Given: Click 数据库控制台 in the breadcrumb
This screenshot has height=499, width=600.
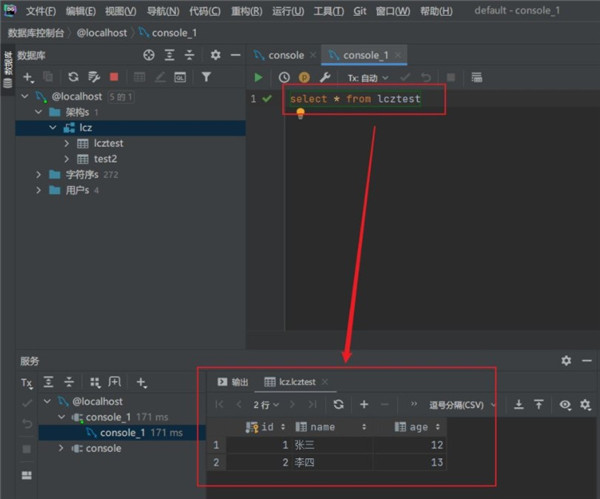Looking at the screenshot, I should (36, 33).
